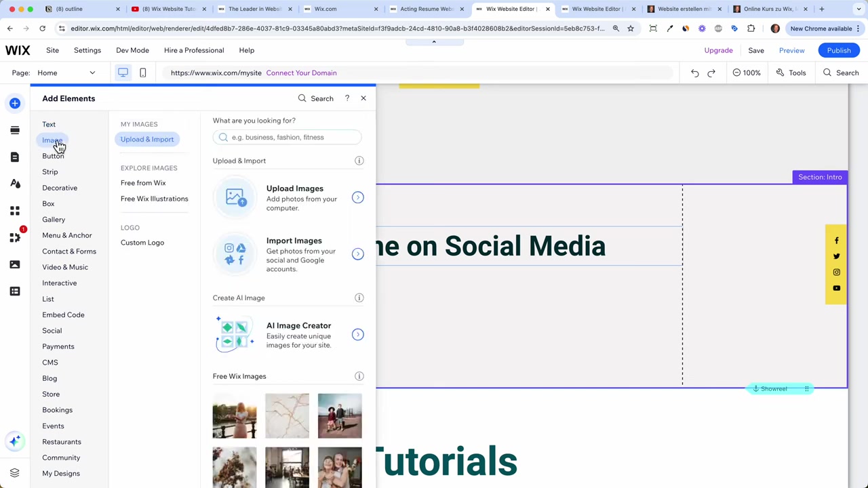
Task: Select the cracked marble image thumbnail
Action: click(287, 415)
